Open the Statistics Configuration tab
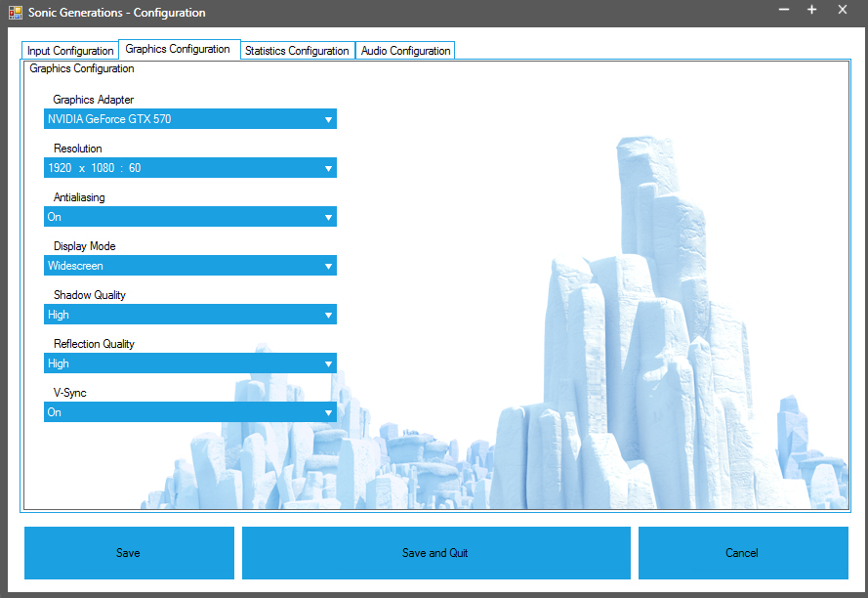 tap(297, 51)
